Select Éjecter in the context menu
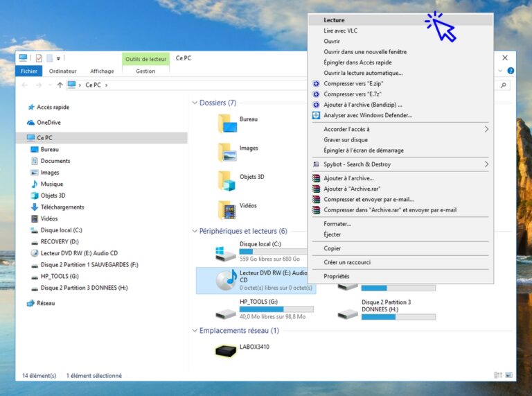 click(x=332, y=234)
